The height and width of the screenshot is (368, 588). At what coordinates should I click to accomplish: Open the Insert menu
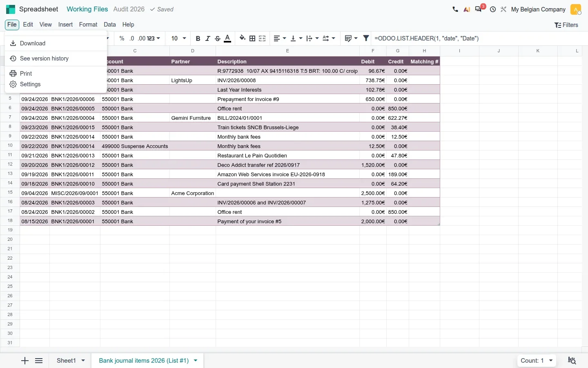pyautogui.click(x=65, y=25)
